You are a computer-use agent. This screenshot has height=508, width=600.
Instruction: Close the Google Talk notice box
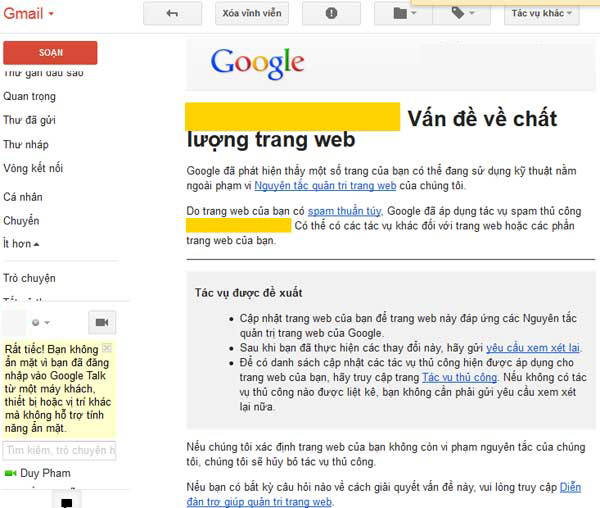pos(107,348)
